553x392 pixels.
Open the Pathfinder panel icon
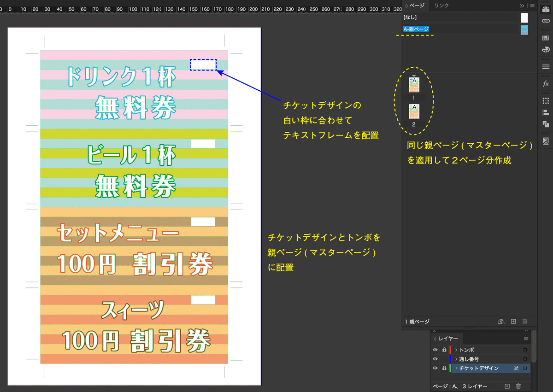coord(546,124)
